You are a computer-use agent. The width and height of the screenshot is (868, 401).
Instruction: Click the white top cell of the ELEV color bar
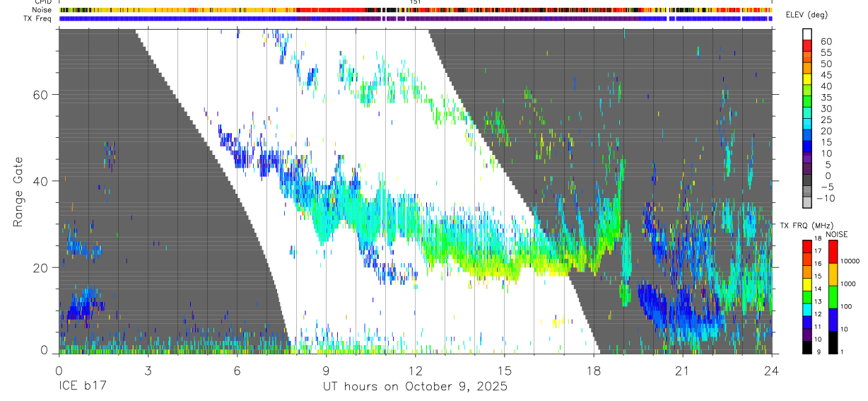(x=807, y=34)
